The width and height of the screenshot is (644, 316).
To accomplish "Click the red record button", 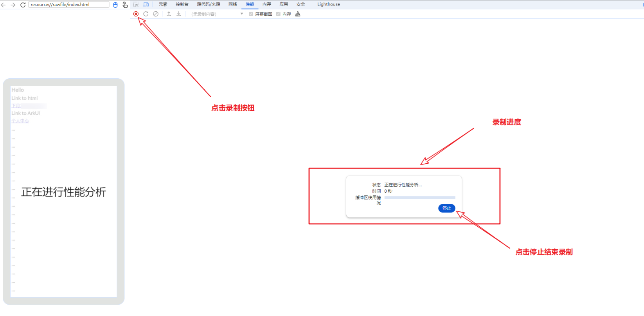I will [136, 14].
